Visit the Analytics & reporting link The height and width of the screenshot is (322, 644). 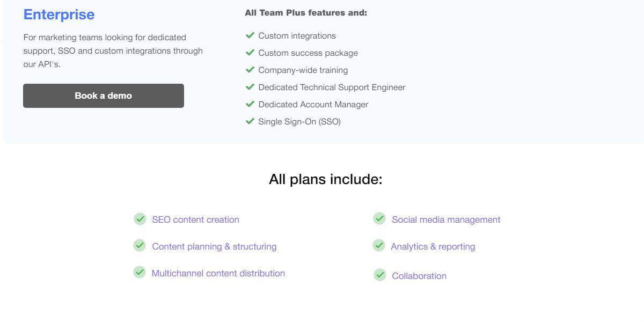[x=433, y=246]
